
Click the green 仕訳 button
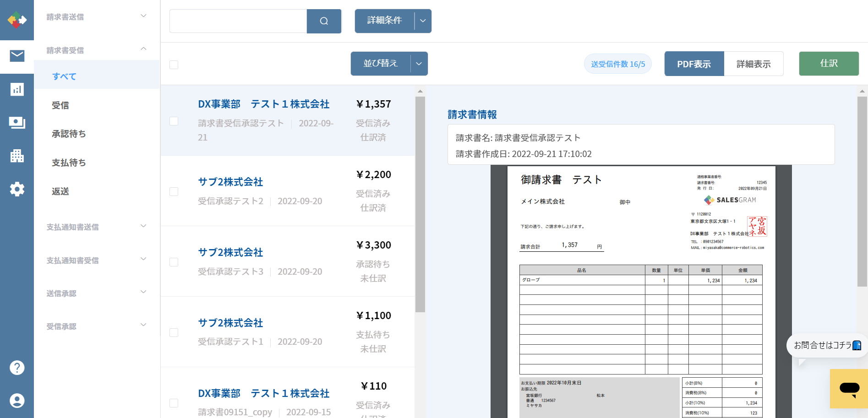pos(829,64)
